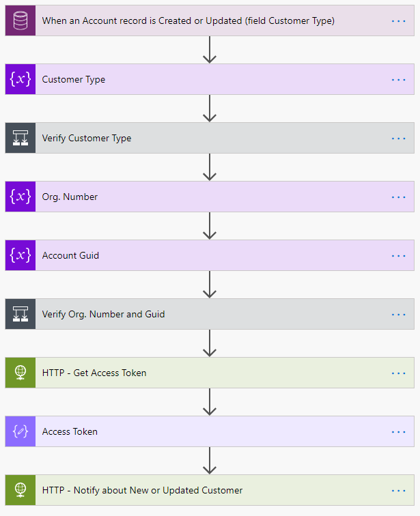
Task: Click the HTTP - Get Access Token globe icon
Action: 20,373
